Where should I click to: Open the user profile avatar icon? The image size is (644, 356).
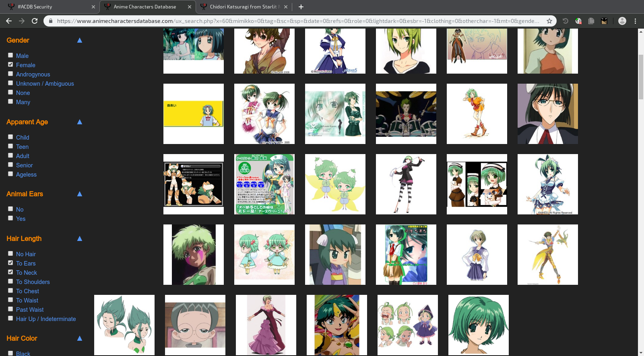pyautogui.click(x=622, y=21)
